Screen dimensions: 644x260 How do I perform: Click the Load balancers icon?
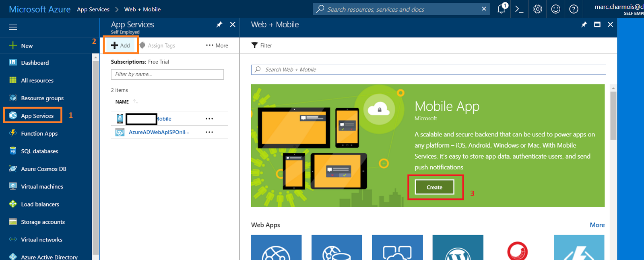pyautogui.click(x=13, y=204)
